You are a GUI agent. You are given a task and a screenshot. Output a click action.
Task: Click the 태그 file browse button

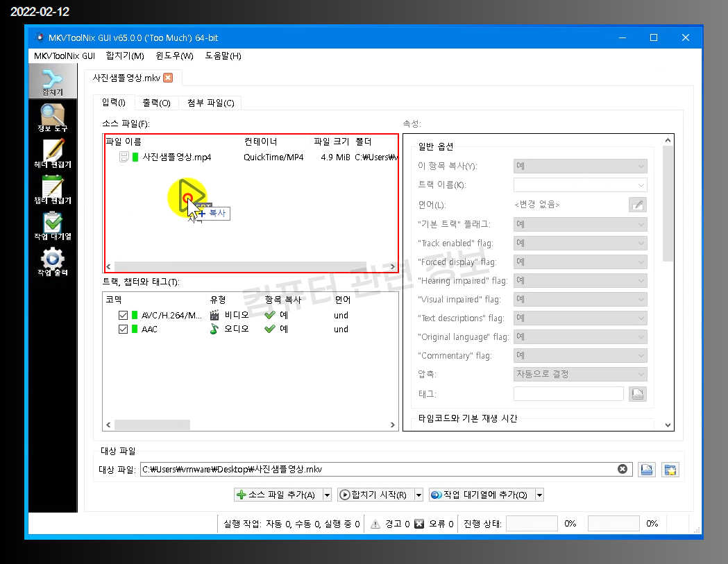point(638,394)
